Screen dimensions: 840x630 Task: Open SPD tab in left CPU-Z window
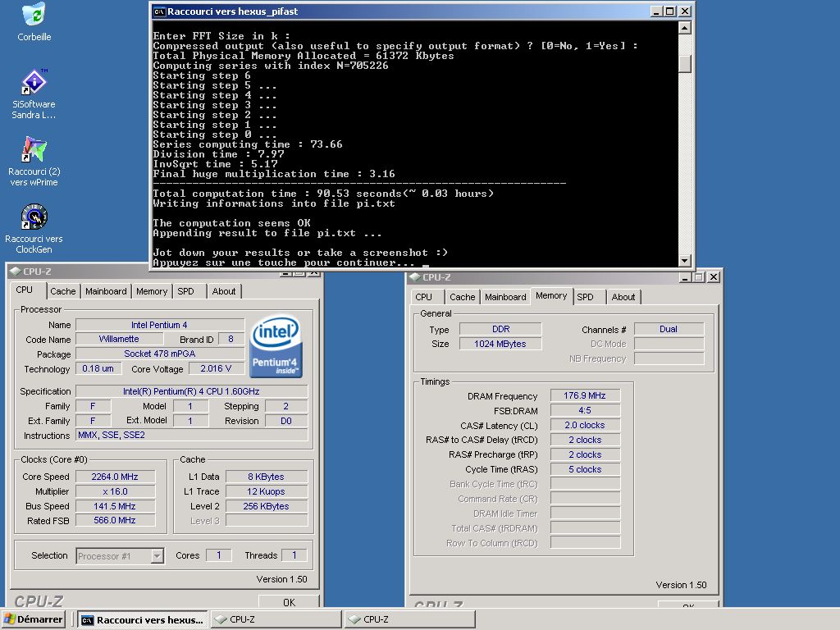point(186,291)
